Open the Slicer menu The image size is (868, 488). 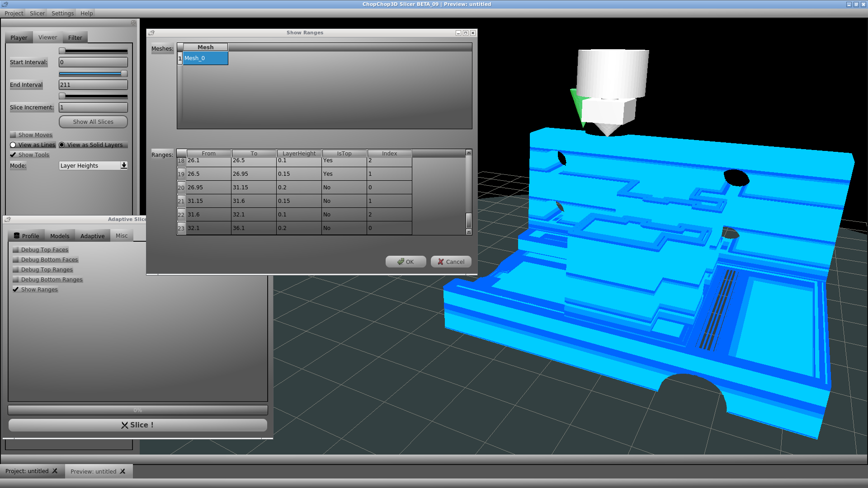(x=37, y=13)
